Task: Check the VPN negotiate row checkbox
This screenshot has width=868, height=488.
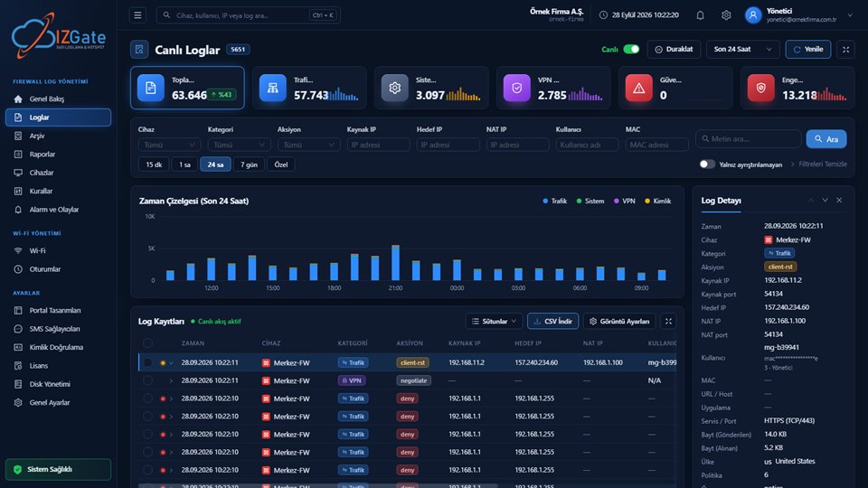Action: [x=147, y=380]
